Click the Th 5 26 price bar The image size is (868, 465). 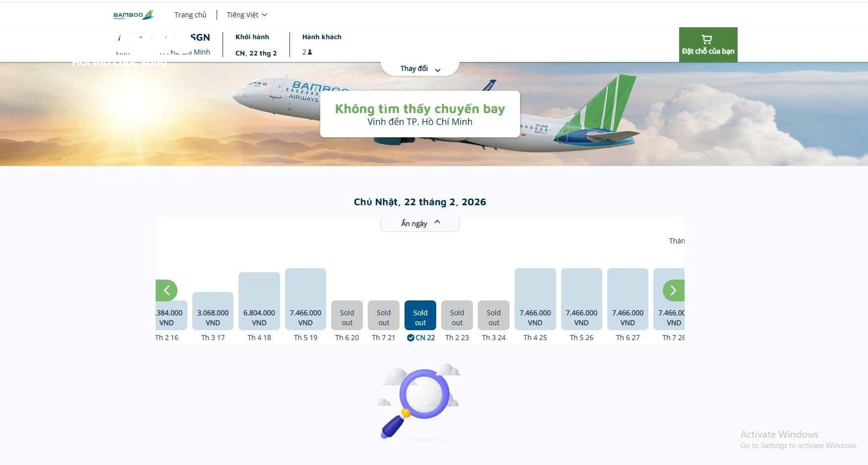(581, 299)
